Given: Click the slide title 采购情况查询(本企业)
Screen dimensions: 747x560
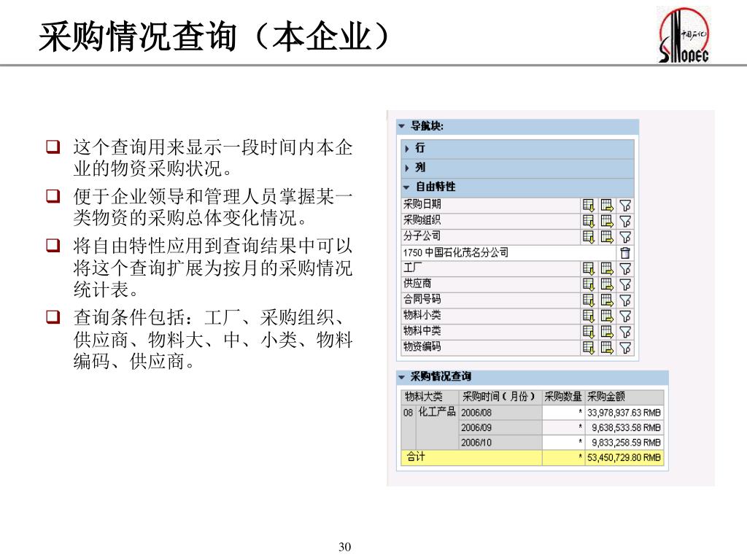Looking at the screenshot, I should [x=214, y=36].
